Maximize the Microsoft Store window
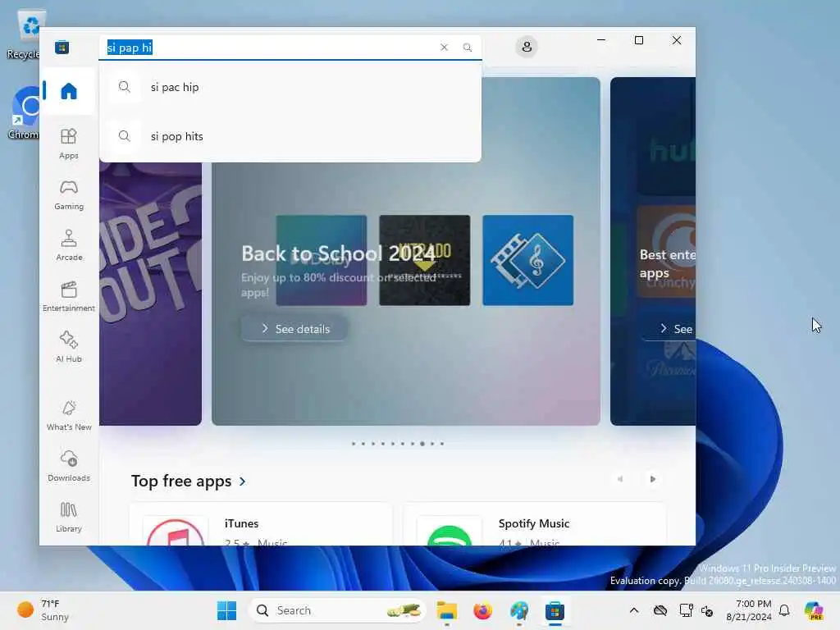 pos(638,40)
